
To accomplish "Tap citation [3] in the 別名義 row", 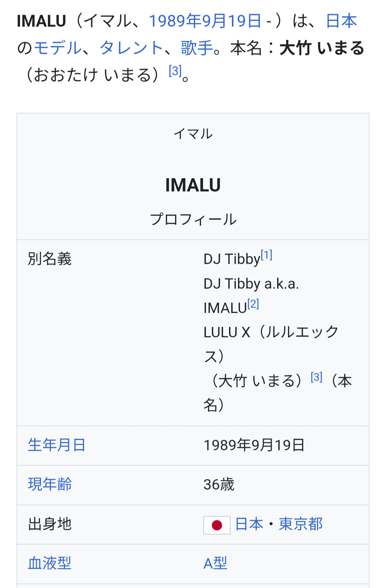I will (x=316, y=377).
